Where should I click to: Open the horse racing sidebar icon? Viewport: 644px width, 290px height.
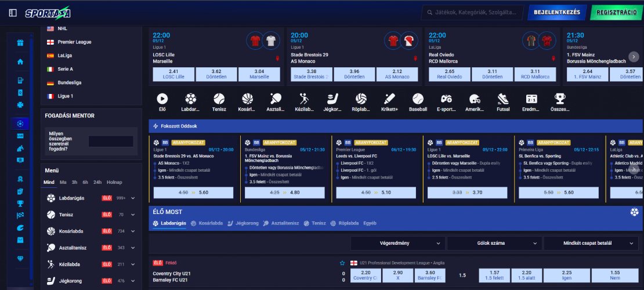[20, 148]
